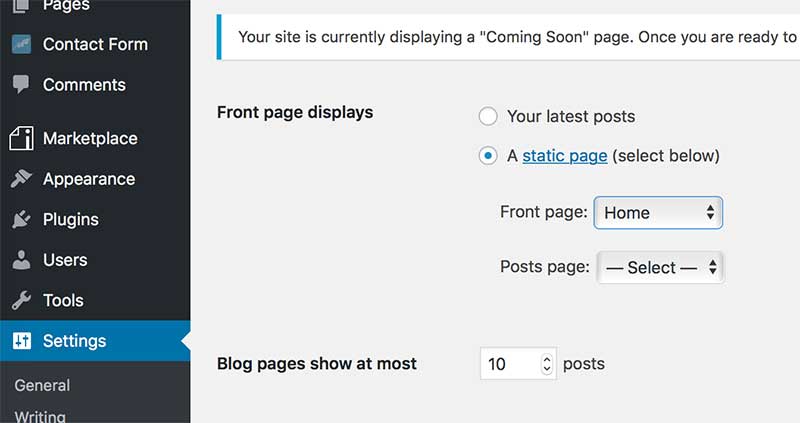Click the Tools wrench icon
The width and height of the screenshot is (800, 423).
click(21, 300)
